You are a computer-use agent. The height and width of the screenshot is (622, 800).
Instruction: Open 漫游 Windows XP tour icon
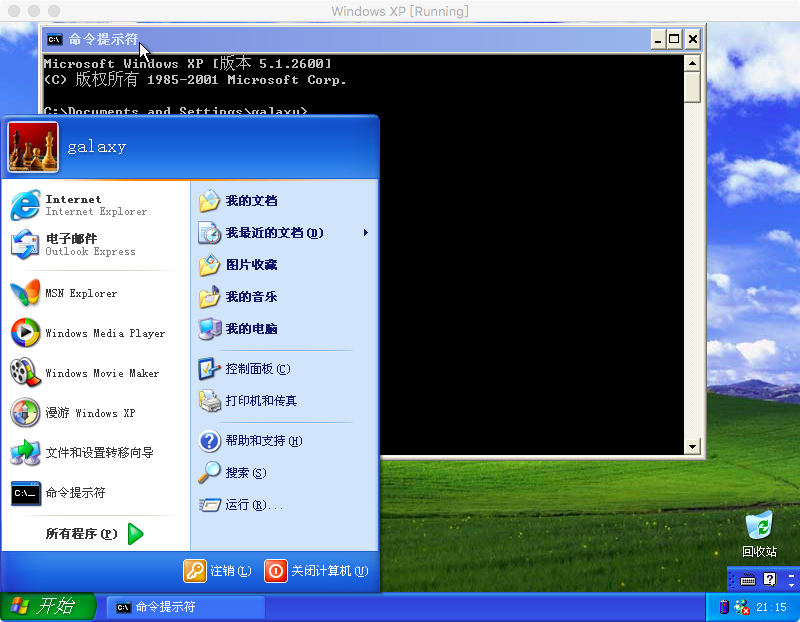[25, 412]
